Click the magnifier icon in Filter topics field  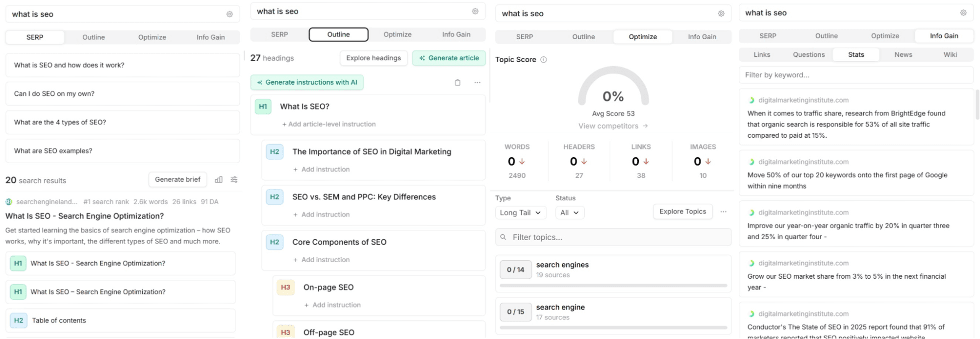503,237
